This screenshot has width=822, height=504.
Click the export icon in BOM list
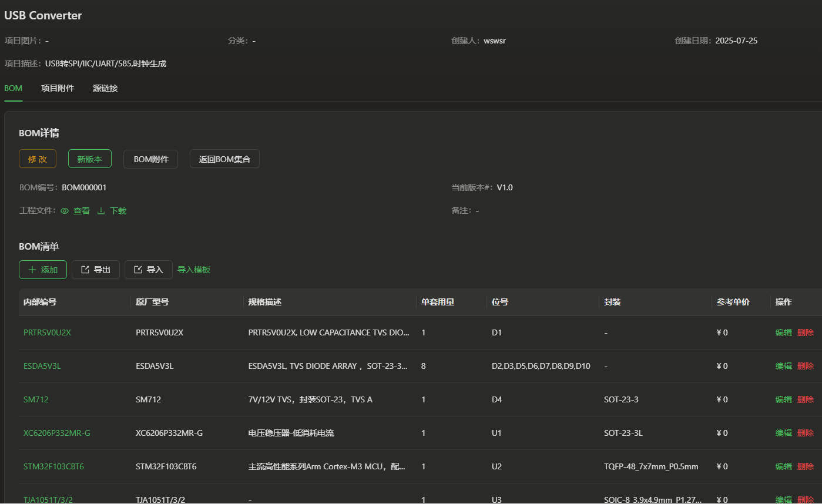tap(85, 270)
